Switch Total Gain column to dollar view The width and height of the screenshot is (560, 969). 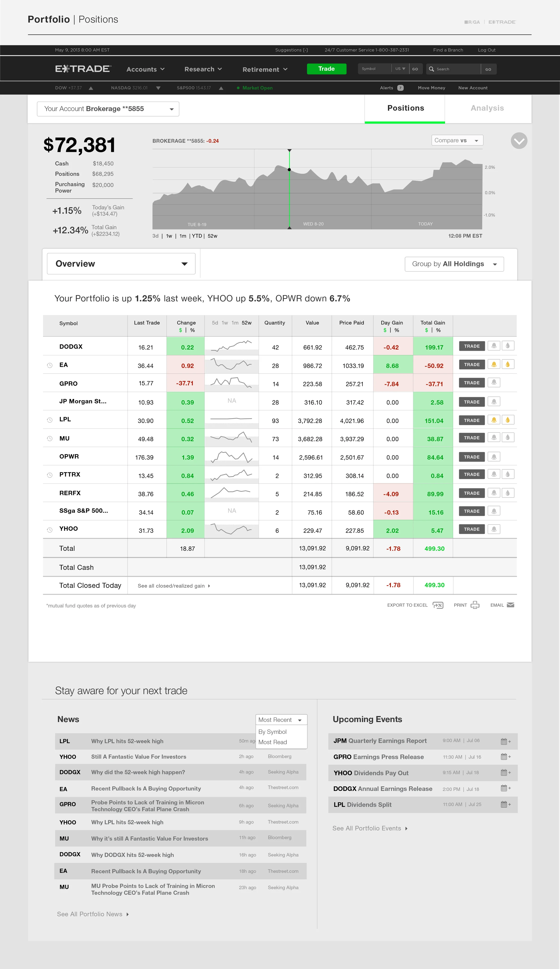click(426, 330)
